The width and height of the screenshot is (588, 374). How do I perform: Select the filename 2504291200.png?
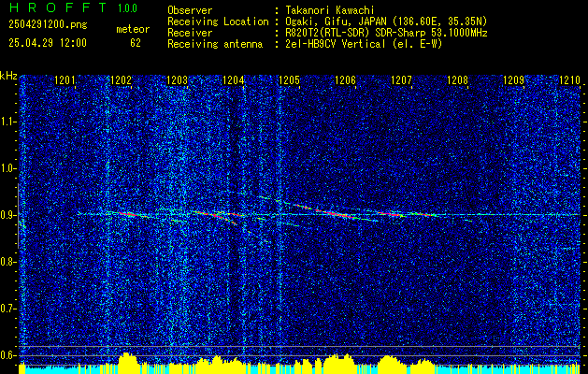tap(48, 25)
